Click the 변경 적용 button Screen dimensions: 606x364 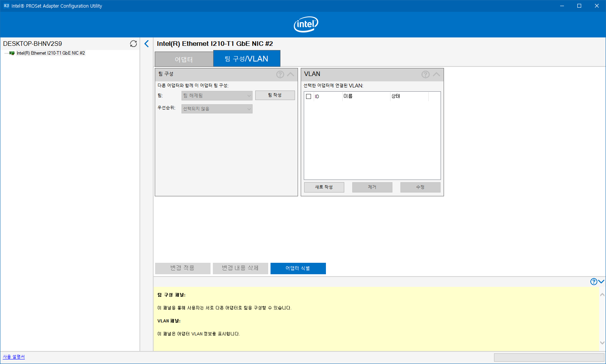point(183,268)
